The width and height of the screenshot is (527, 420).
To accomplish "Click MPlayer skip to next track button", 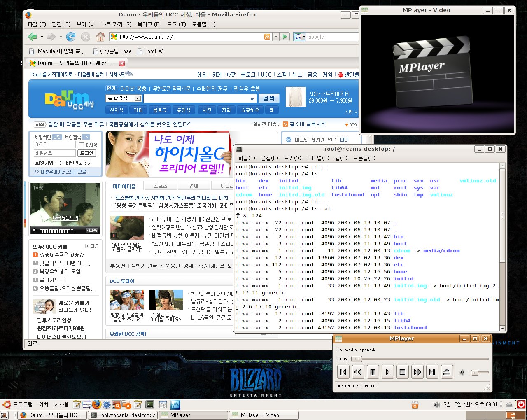I will pyautogui.click(x=432, y=372).
